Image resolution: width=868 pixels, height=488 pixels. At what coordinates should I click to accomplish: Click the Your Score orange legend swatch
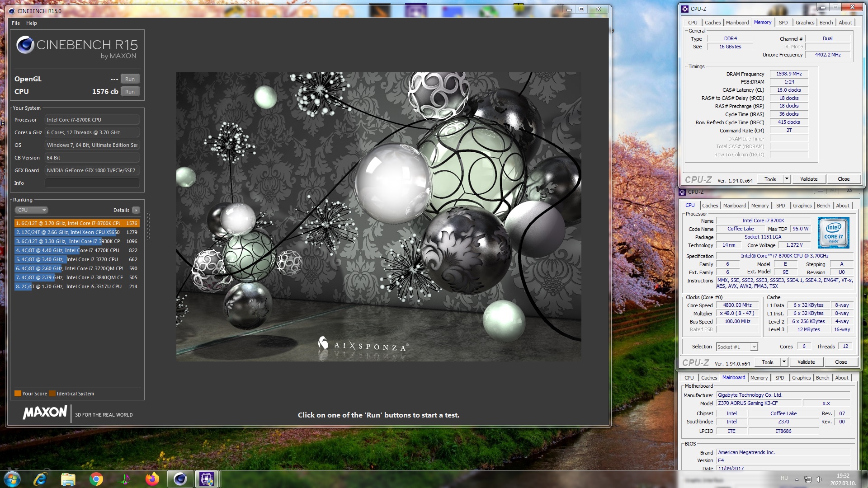18,394
